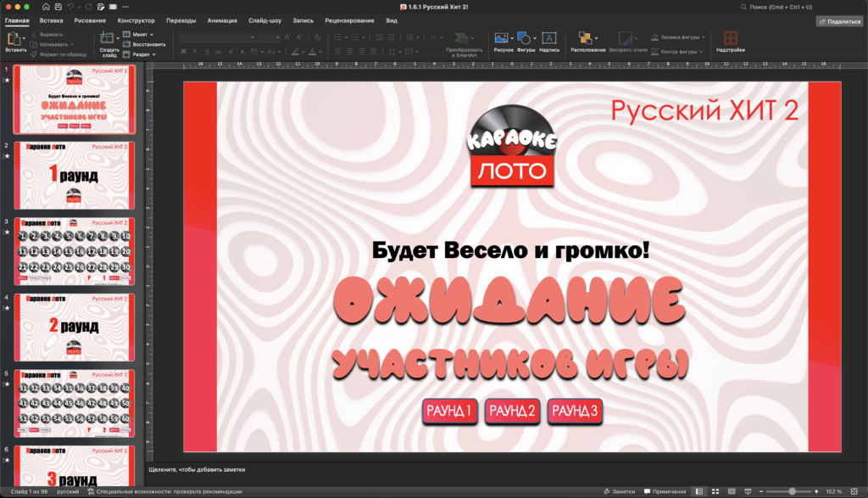Switch to reading view in status bar
868x498 pixels.
click(x=732, y=491)
